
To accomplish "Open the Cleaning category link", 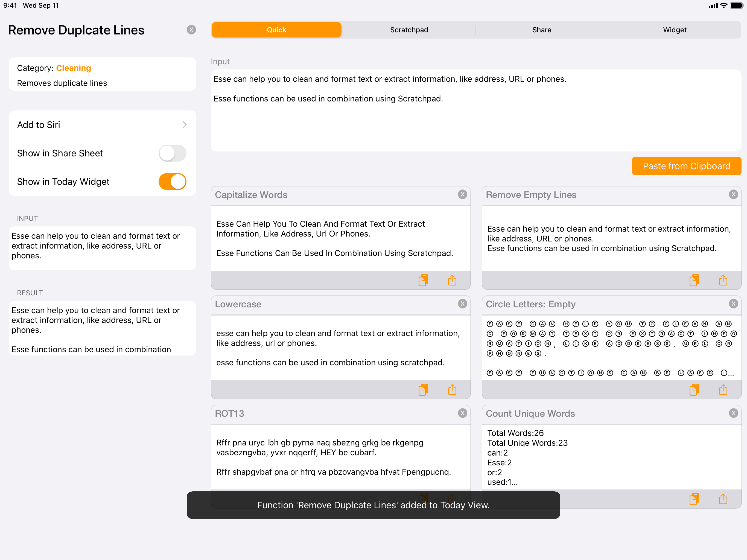I will 74,68.
